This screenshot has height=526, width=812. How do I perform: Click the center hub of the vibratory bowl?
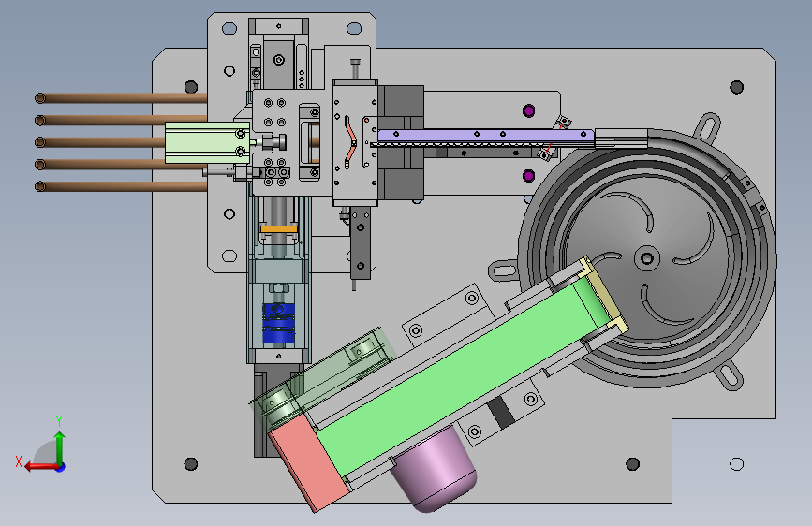point(647,257)
